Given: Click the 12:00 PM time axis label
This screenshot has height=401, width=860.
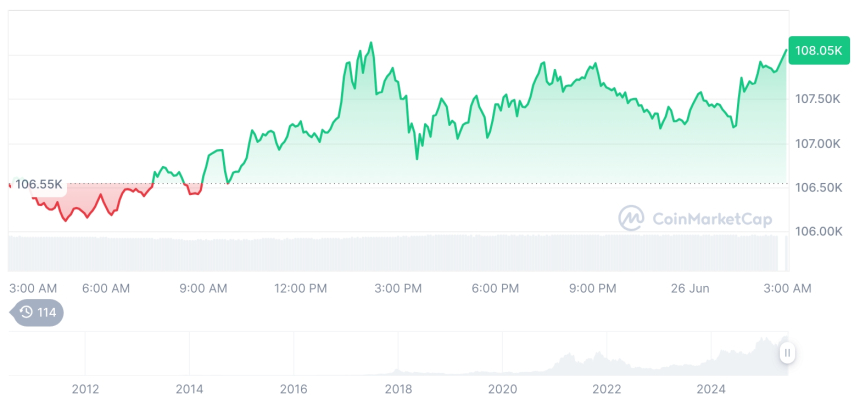Looking at the screenshot, I should pos(300,289).
